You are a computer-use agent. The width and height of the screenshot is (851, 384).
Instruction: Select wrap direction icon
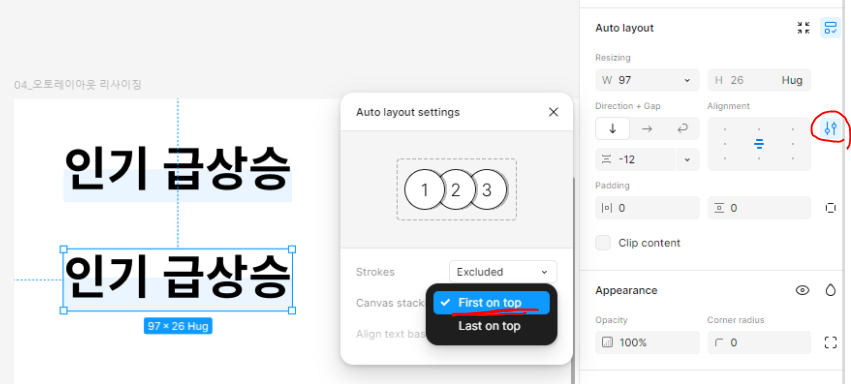(x=682, y=129)
